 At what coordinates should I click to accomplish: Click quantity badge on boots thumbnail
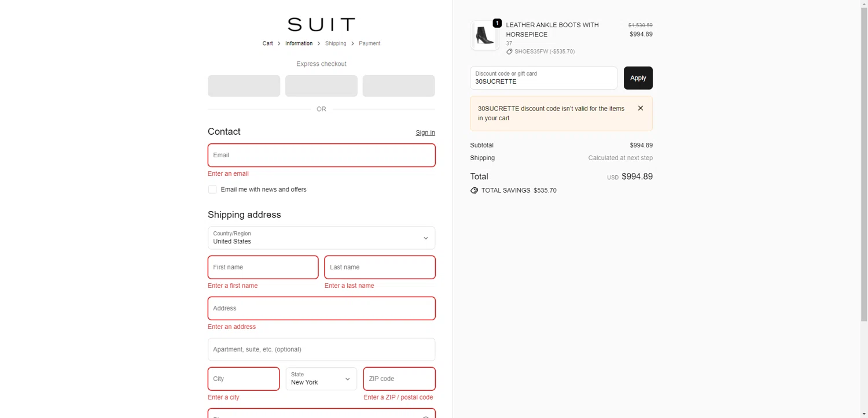(497, 23)
